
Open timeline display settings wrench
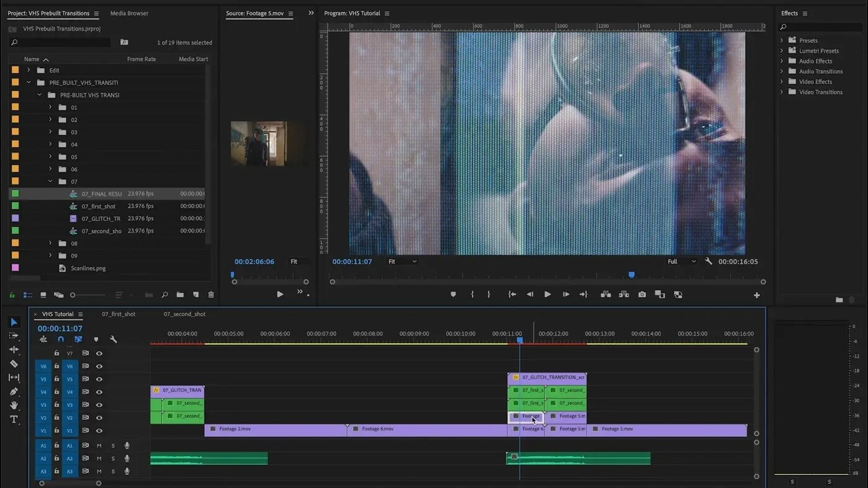point(114,339)
